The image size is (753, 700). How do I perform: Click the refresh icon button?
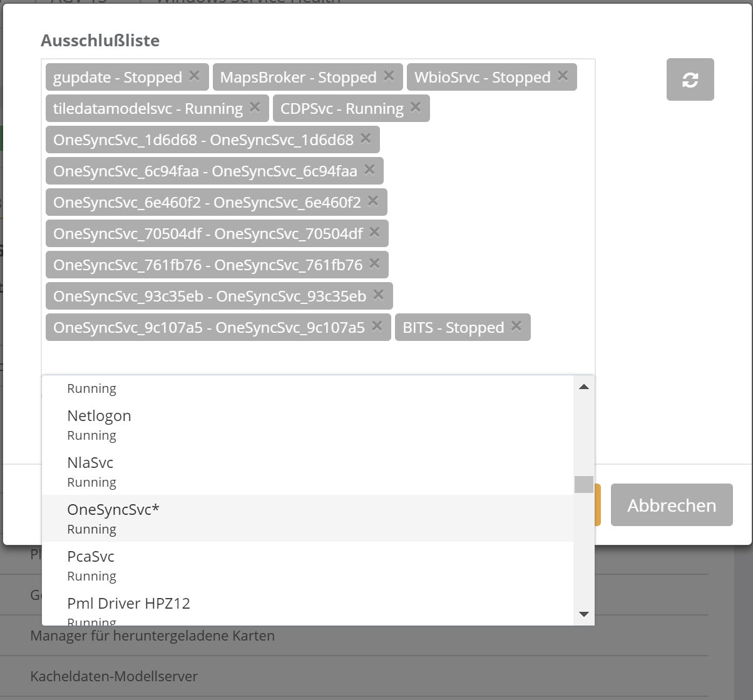[690, 79]
